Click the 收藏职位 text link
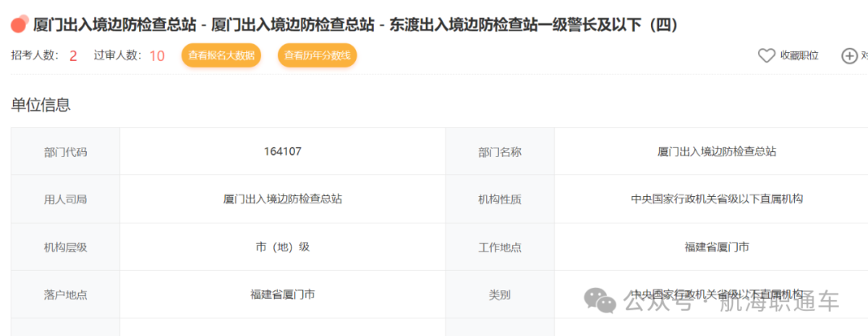The image size is (868, 336). [x=800, y=56]
